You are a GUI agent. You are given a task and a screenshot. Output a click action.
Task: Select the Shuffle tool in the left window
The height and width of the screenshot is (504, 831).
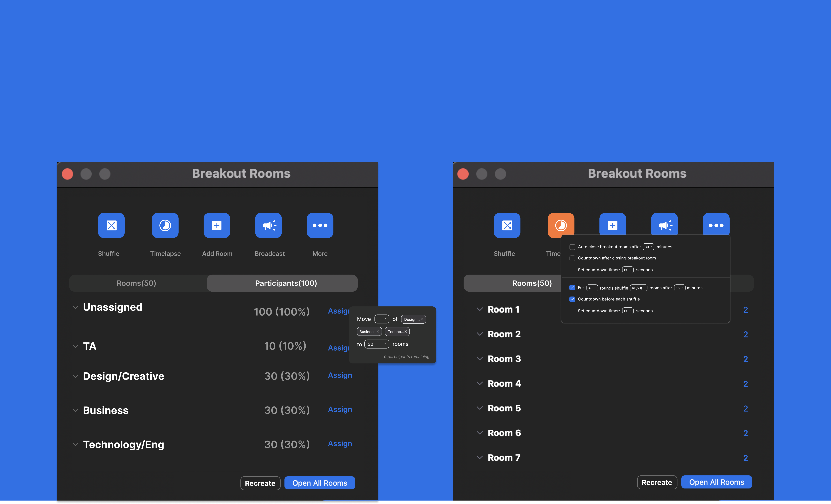111,225
